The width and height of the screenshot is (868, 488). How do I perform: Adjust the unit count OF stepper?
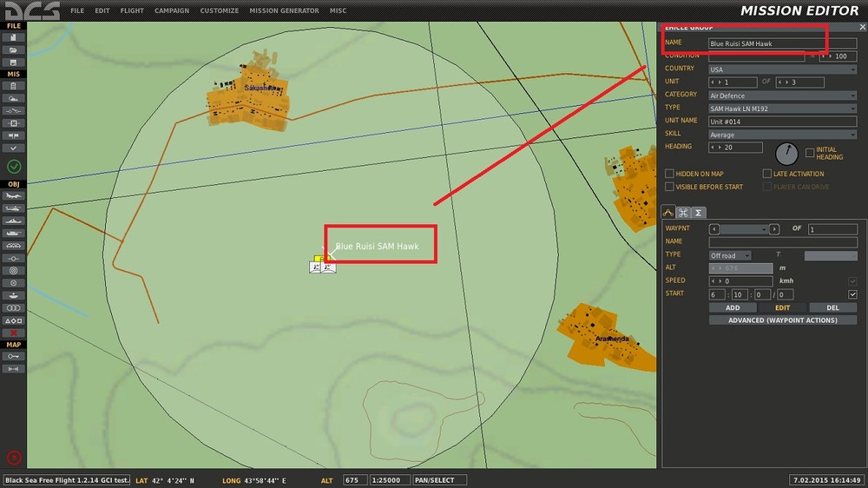(800, 82)
